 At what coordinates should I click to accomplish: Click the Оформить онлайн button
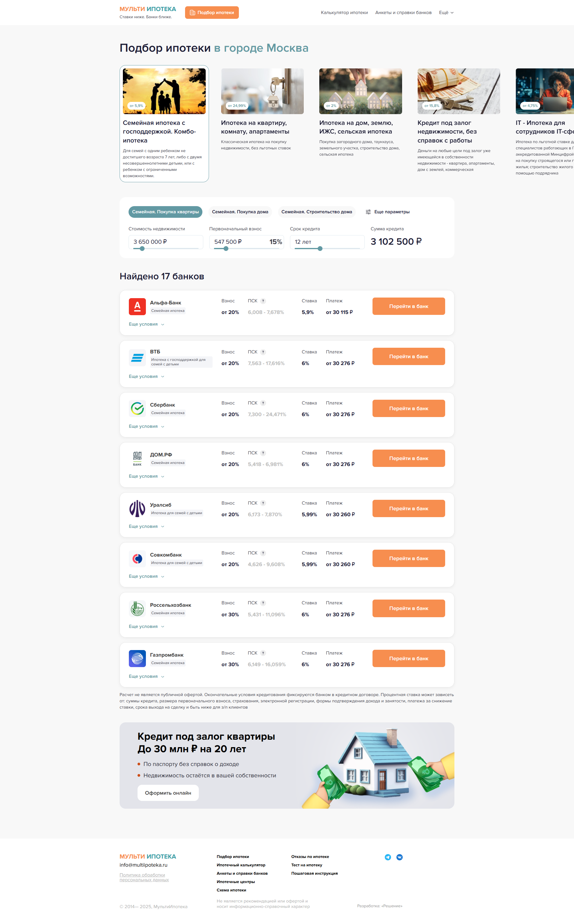168,793
